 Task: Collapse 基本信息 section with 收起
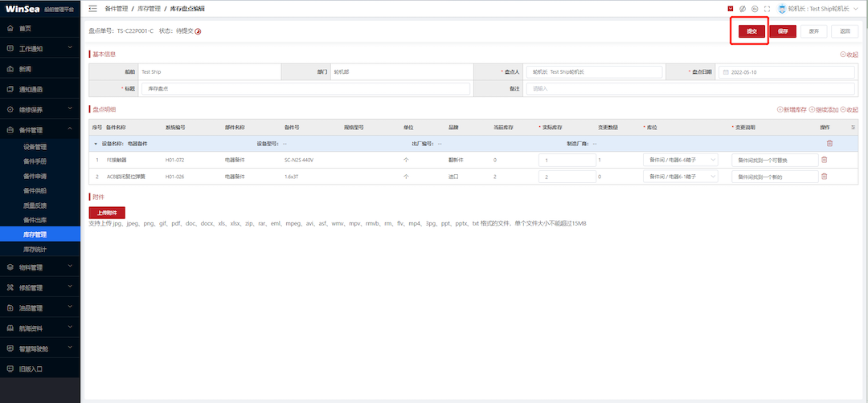850,55
